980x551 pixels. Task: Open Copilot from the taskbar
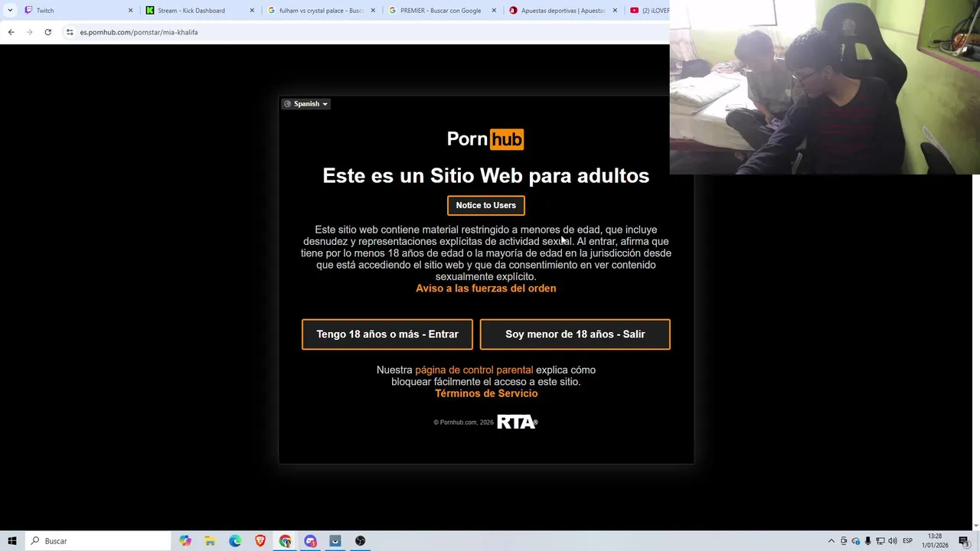pyautogui.click(x=185, y=541)
